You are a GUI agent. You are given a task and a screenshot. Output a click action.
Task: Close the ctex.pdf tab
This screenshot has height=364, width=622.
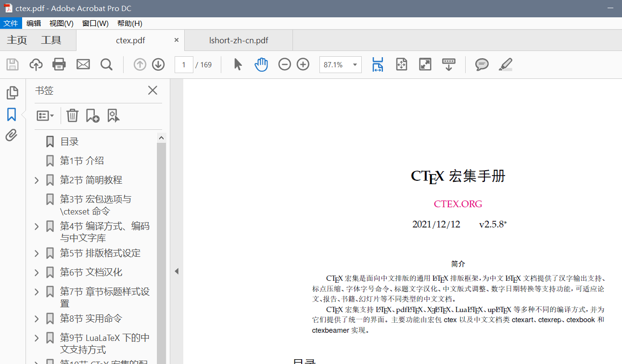tap(177, 40)
